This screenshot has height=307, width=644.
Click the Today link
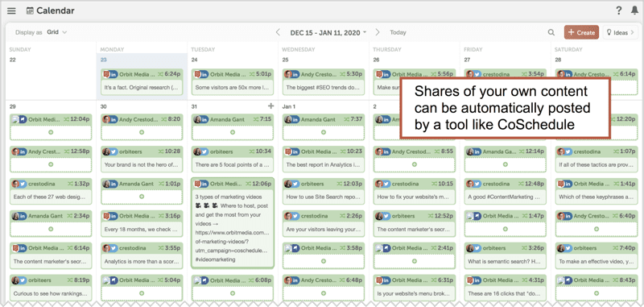click(398, 32)
